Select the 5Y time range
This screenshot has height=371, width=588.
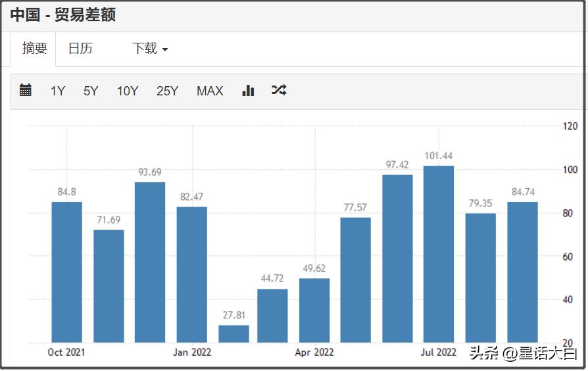click(x=91, y=91)
